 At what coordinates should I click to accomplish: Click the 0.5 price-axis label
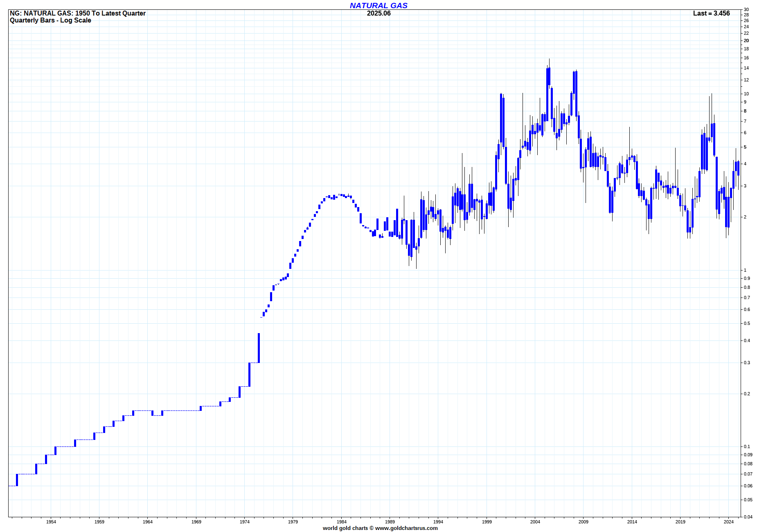coord(747,323)
